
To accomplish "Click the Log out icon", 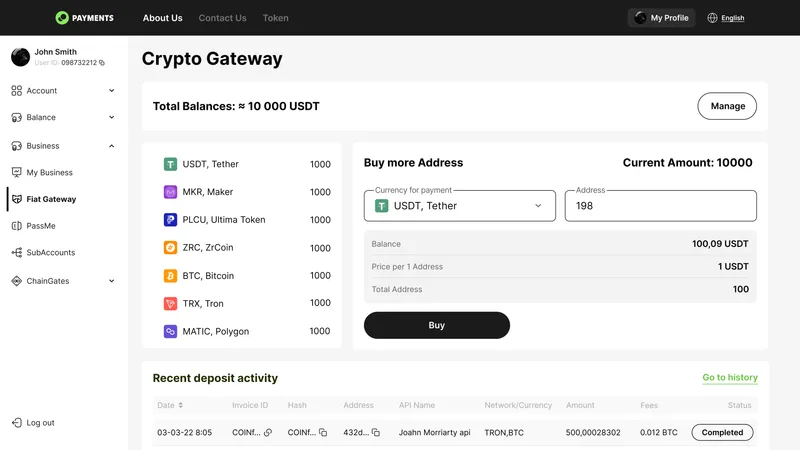I will pos(16,422).
